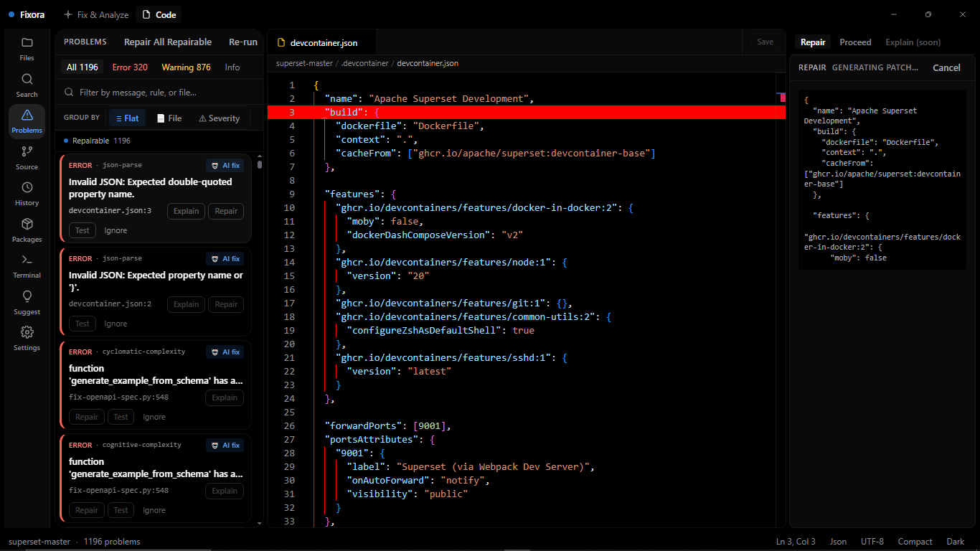Open the Suggest lightbulb icon
This screenshot has width=980, height=551.
27,303
